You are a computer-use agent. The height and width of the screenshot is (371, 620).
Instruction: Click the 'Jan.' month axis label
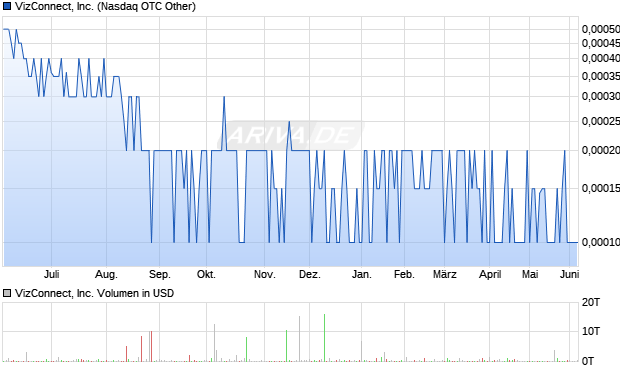click(362, 274)
